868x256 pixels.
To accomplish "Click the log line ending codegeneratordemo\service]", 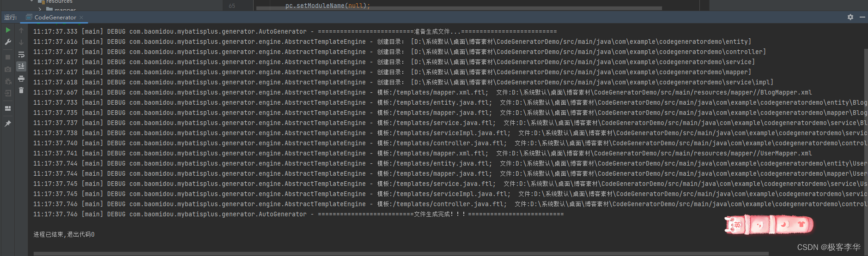I will pos(394,62).
